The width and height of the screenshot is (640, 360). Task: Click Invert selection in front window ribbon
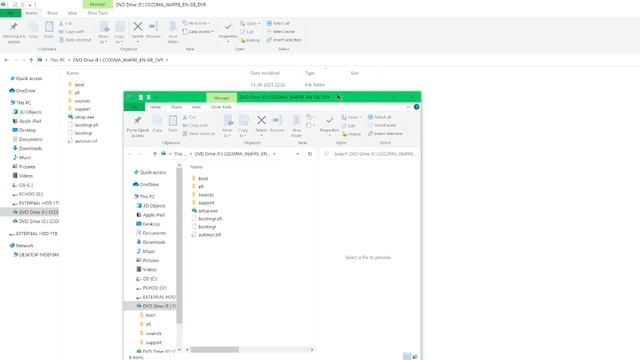click(385, 134)
